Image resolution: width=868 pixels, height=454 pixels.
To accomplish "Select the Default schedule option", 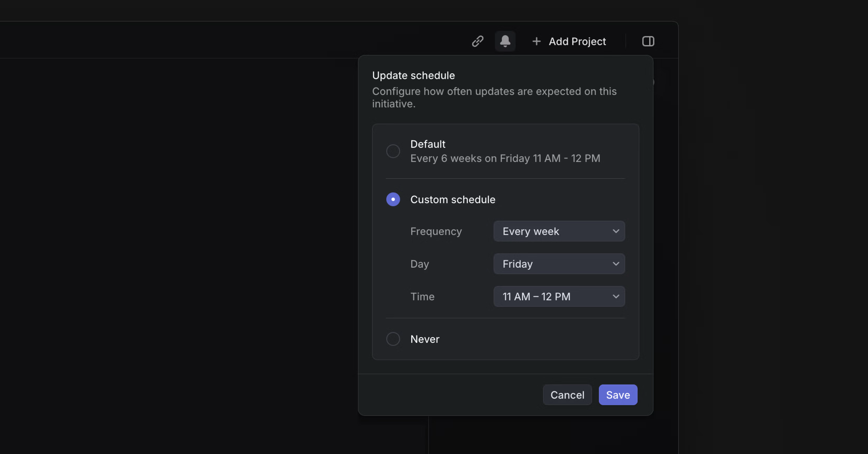I will (393, 151).
